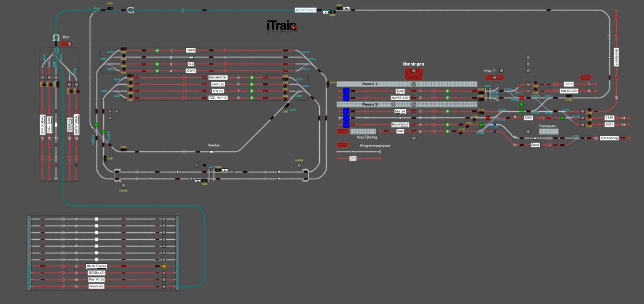Click the red Programmeerspoor track icon
Screen dimensions: 644x304
pyautogui.click(x=343, y=145)
